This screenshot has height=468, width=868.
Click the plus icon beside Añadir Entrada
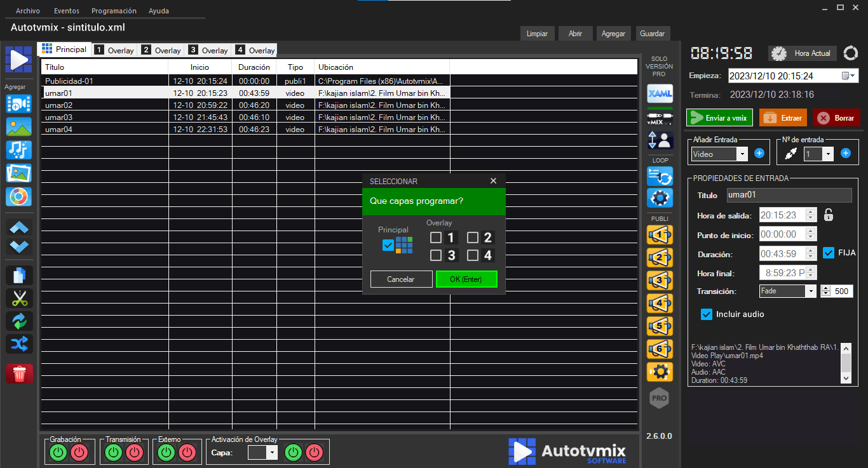tap(759, 153)
